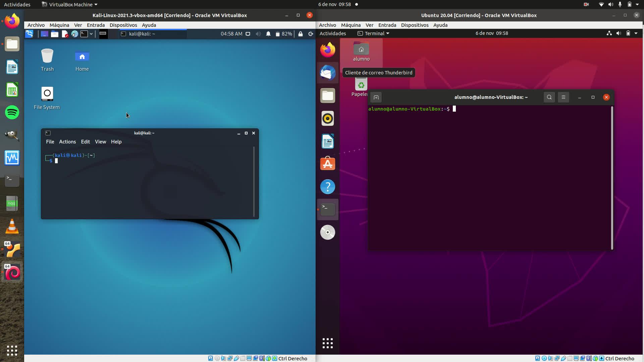The height and width of the screenshot is (362, 644).
Task: Open Ubuntu Software store icon
Action: pos(328,164)
